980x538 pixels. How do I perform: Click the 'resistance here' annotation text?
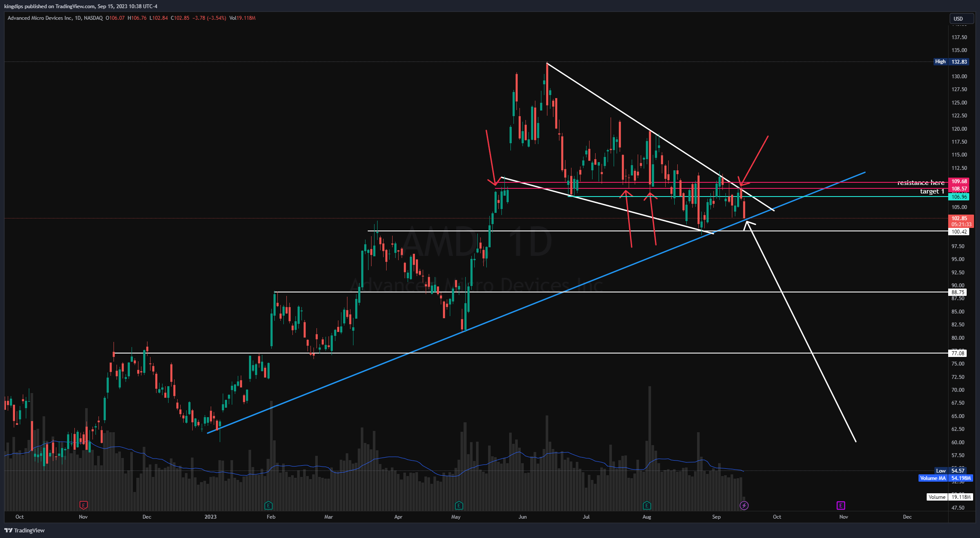[x=921, y=183]
